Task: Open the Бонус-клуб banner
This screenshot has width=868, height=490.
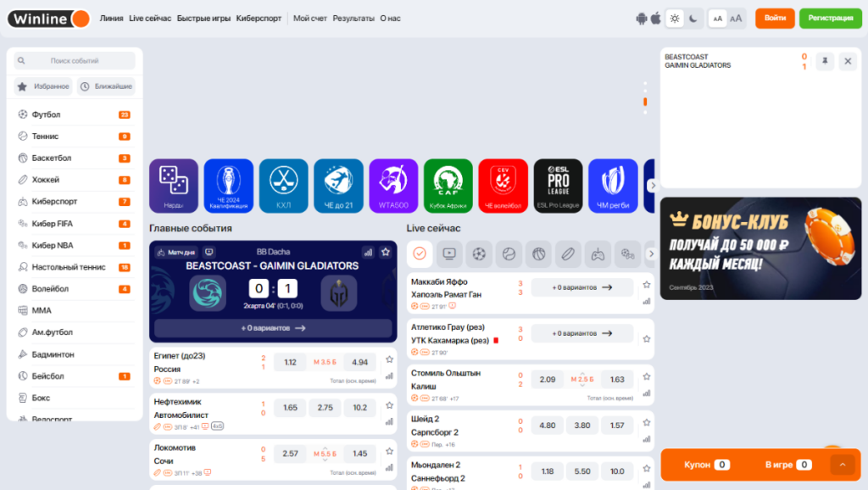Action: [760, 248]
